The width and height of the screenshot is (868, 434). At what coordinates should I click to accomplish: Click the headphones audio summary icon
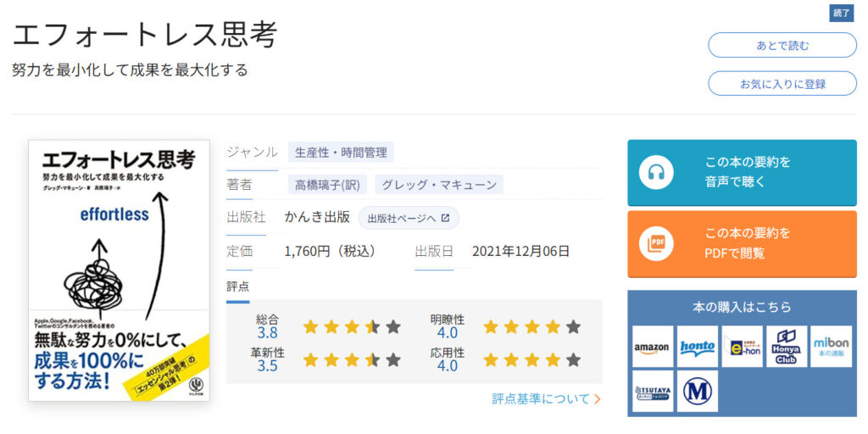tap(655, 173)
